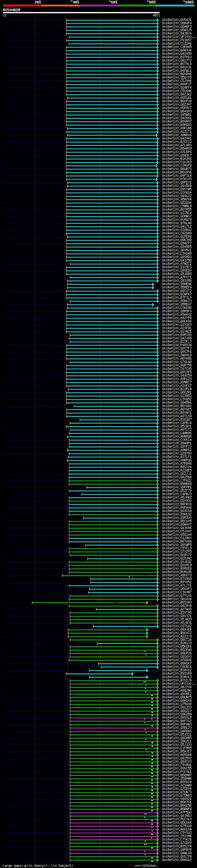Select the UniRef100_A9UFX7 row label
197x868 pixels.
tap(176, 84)
